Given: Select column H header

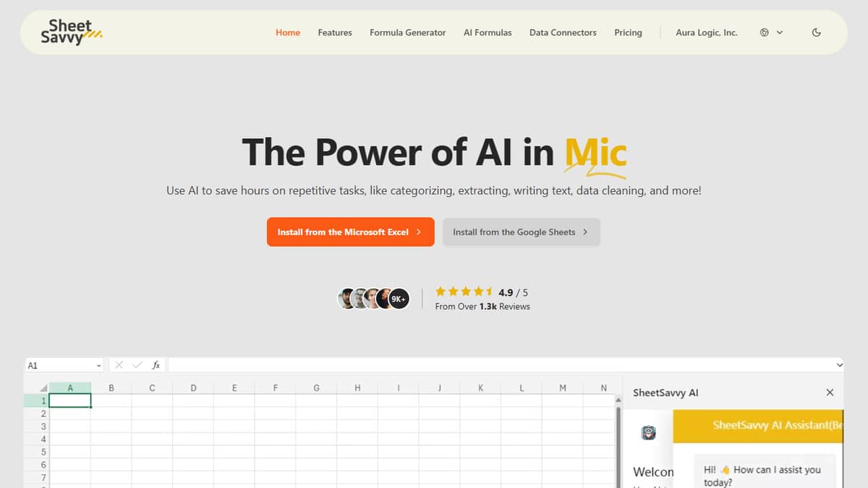Looking at the screenshot, I should click(357, 388).
